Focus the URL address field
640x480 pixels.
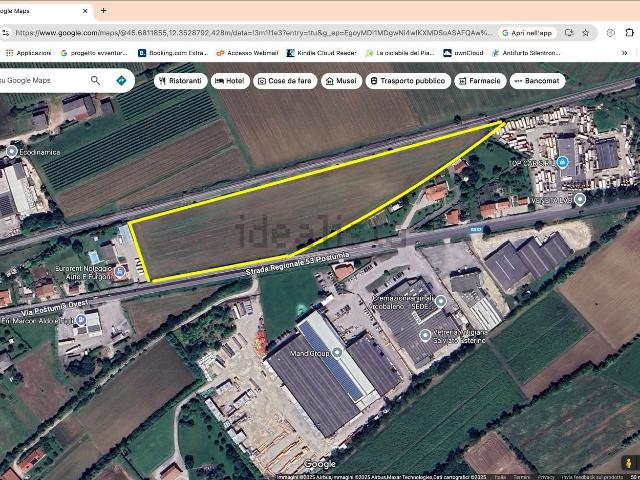click(x=253, y=33)
